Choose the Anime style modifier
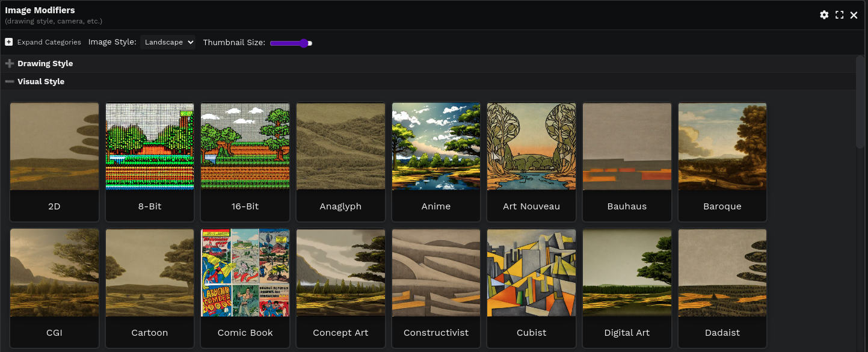868x352 pixels. (x=436, y=147)
